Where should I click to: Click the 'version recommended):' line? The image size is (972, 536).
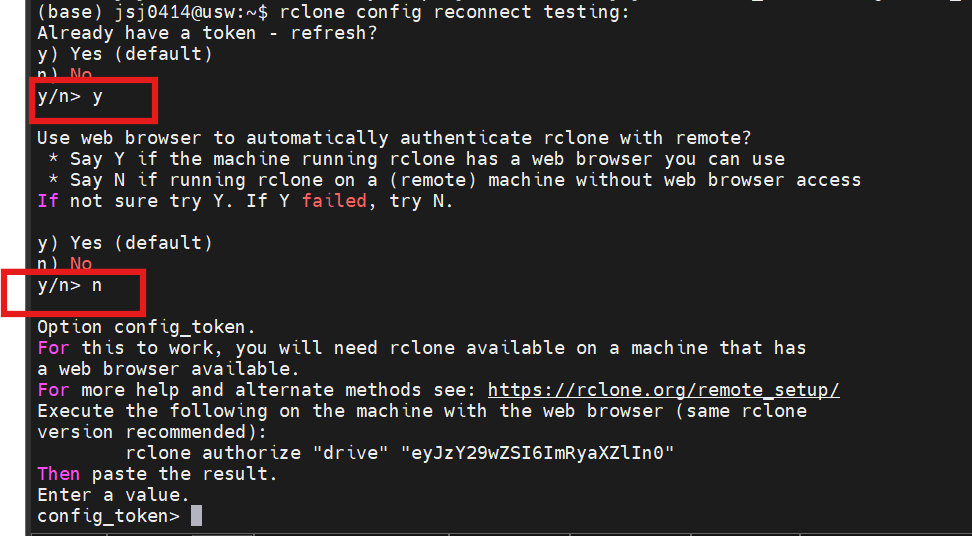(x=152, y=432)
